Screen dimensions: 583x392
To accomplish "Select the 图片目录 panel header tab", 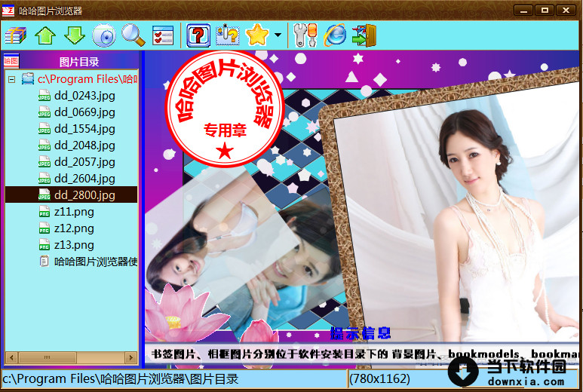I will tap(79, 62).
